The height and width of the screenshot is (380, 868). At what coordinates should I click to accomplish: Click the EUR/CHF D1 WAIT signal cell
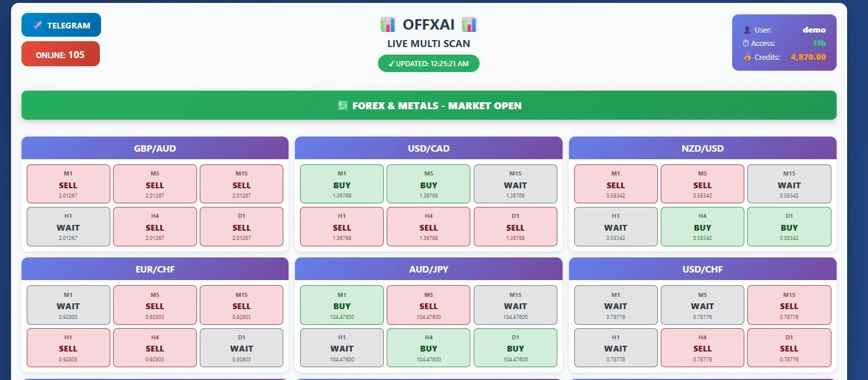242,347
